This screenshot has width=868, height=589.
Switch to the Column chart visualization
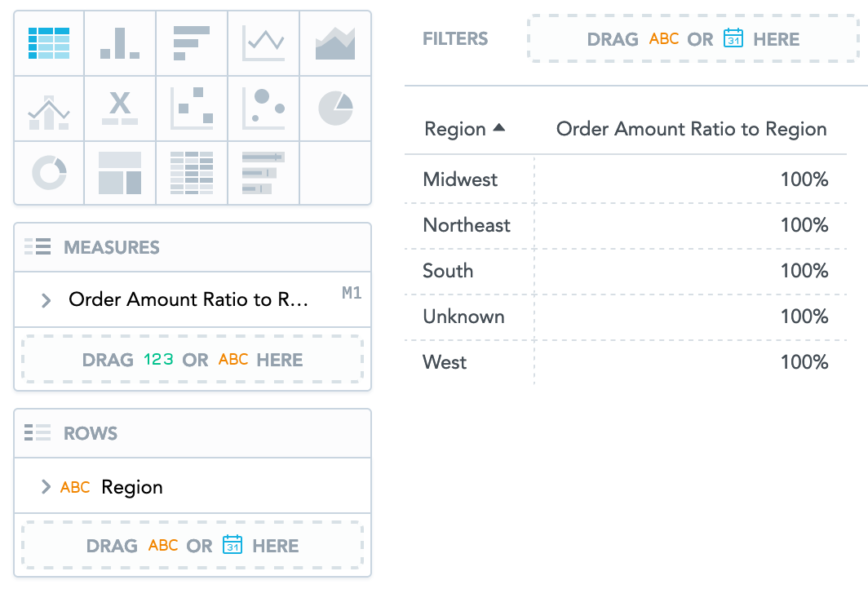(120, 43)
